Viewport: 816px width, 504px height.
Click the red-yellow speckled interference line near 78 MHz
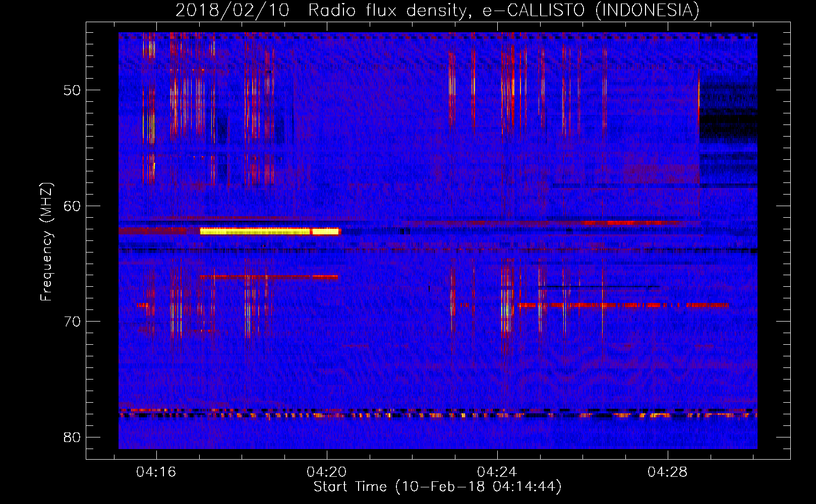[438, 414]
